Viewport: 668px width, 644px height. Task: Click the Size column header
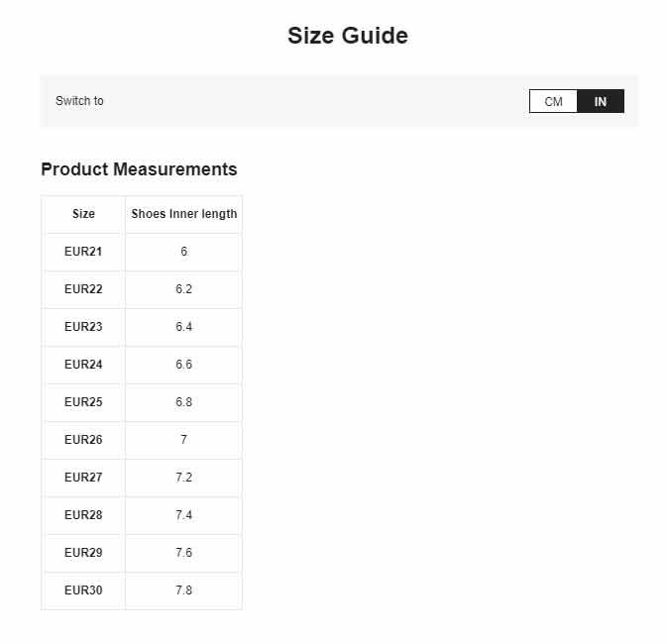click(x=83, y=214)
